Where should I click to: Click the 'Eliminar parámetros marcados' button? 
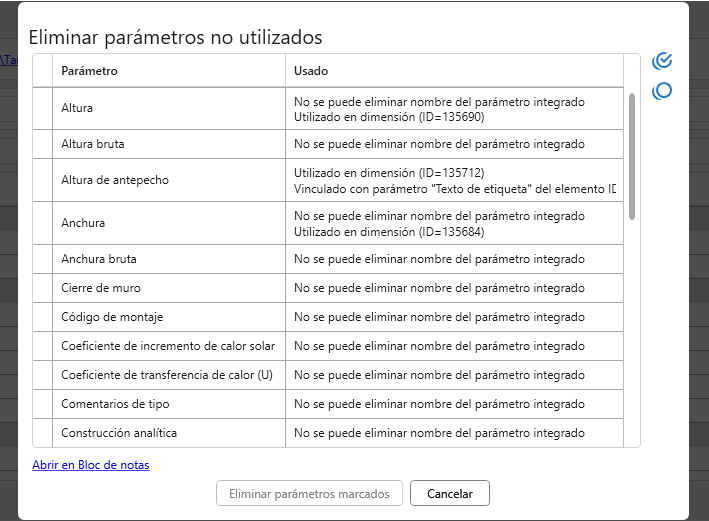pyautogui.click(x=310, y=493)
